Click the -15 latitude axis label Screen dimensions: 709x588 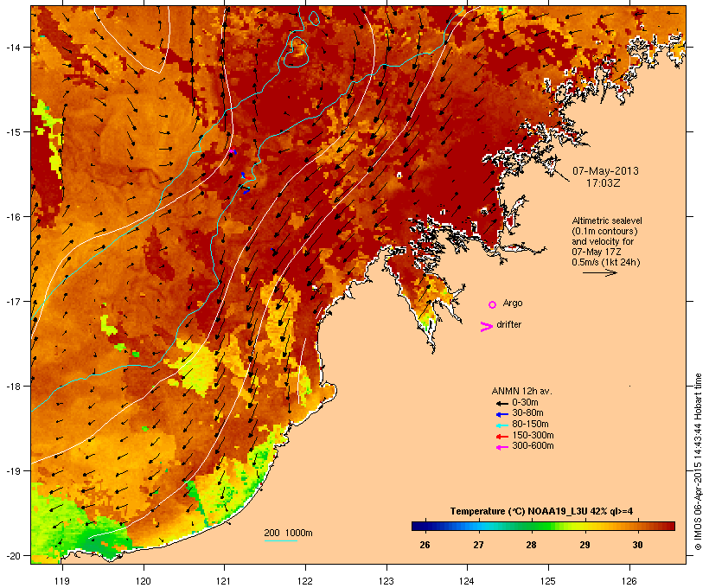(13, 132)
